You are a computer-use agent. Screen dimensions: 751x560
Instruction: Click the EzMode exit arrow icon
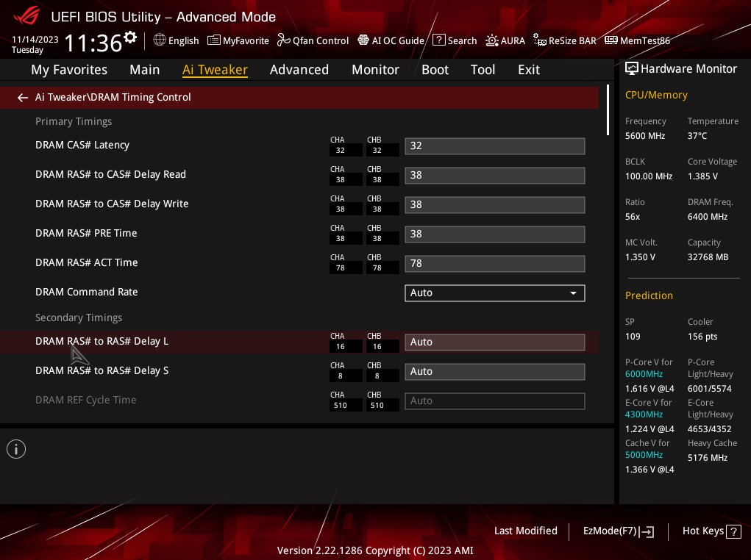647,531
